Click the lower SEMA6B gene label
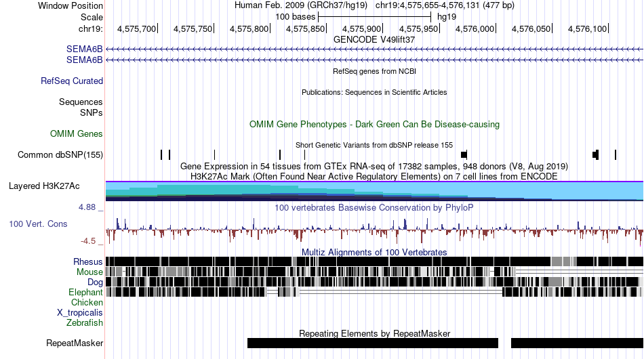The height and width of the screenshot is (359, 644). coord(84,60)
